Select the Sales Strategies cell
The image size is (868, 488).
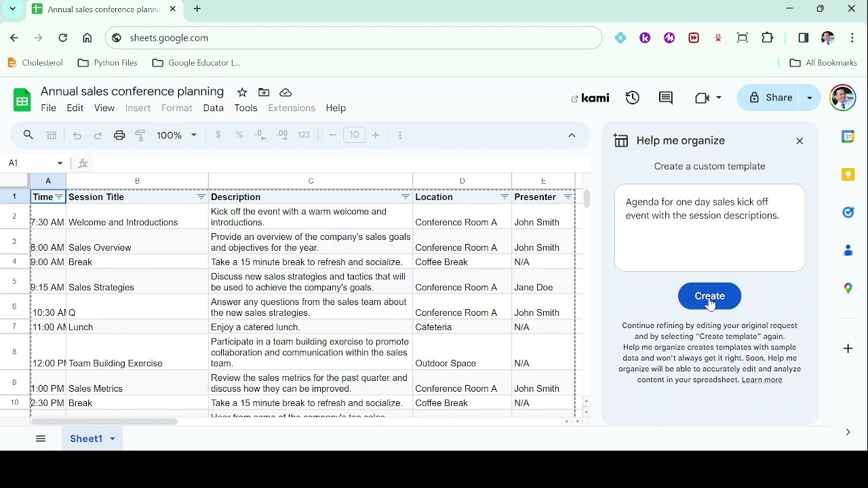[x=138, y=281]
